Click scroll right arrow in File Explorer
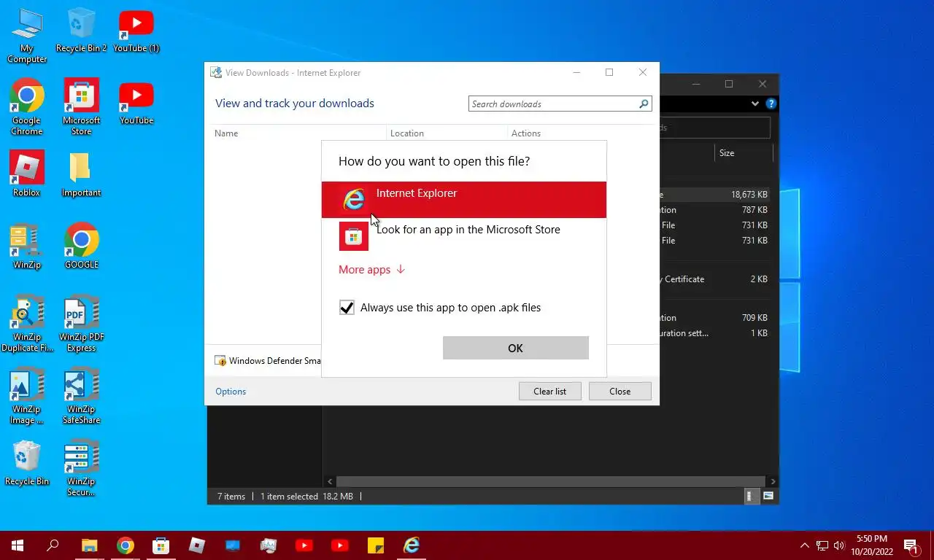This screenshot has width=934, height=560. click(x=773, y=481)
